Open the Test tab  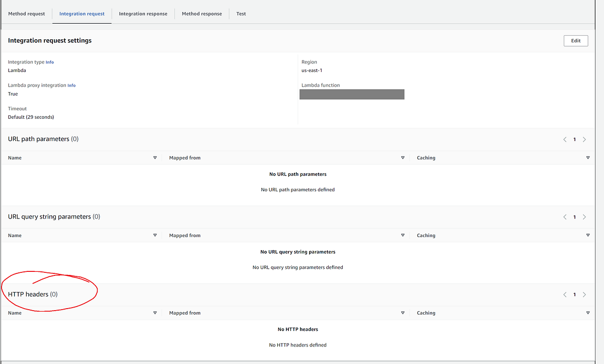point(241,14)
